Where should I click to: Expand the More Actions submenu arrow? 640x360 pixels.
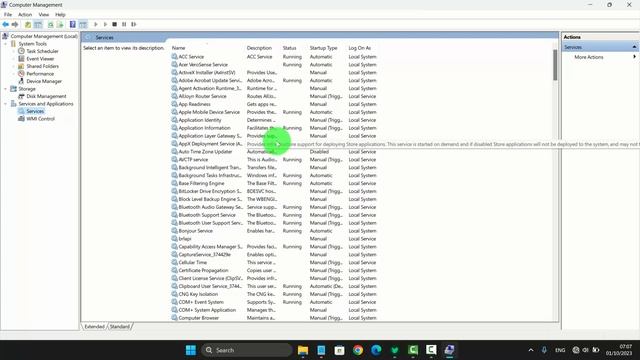(634, 57)
